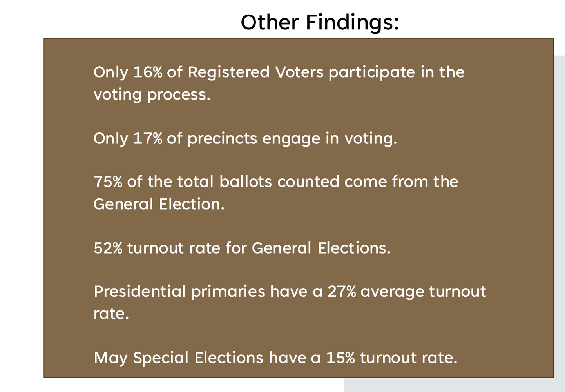Click the "15%" turnout figure
This screenshot has height=392, width=565.
click(340, 358)
